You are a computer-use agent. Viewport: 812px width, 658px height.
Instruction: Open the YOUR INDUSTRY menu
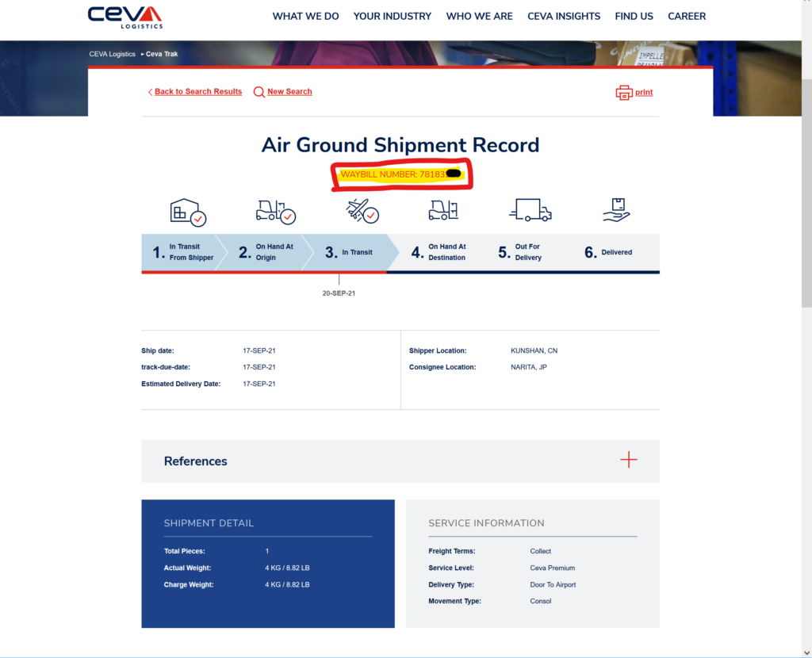[x=392, y=17]
